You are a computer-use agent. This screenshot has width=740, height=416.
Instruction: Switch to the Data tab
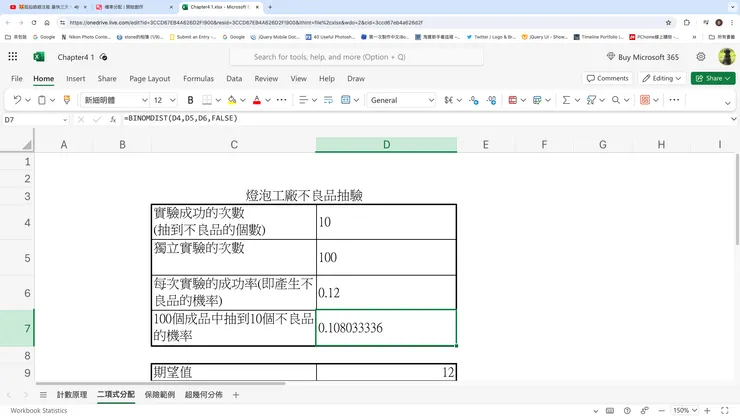[234, 78]
